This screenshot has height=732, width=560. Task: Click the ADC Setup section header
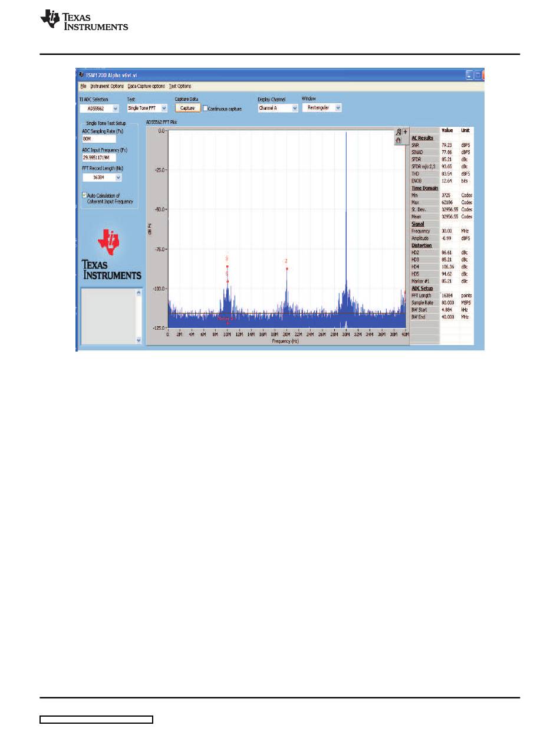coord(422,288)
